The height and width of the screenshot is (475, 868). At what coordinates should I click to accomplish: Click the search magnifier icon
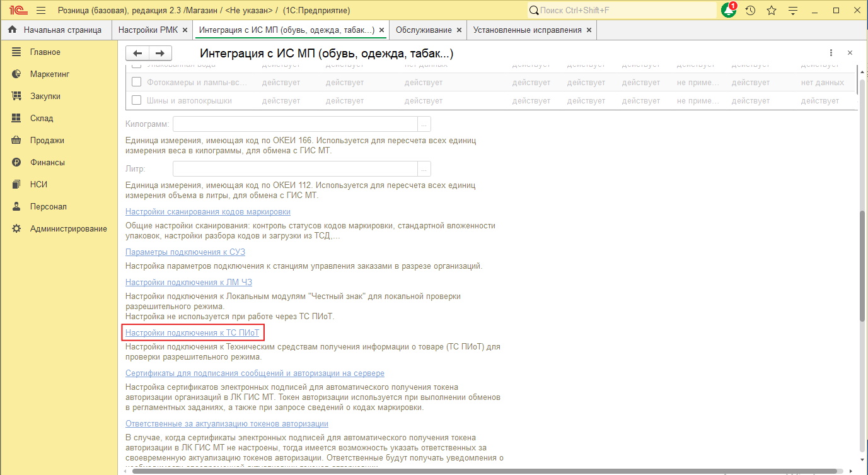click(x=534, y=10)
